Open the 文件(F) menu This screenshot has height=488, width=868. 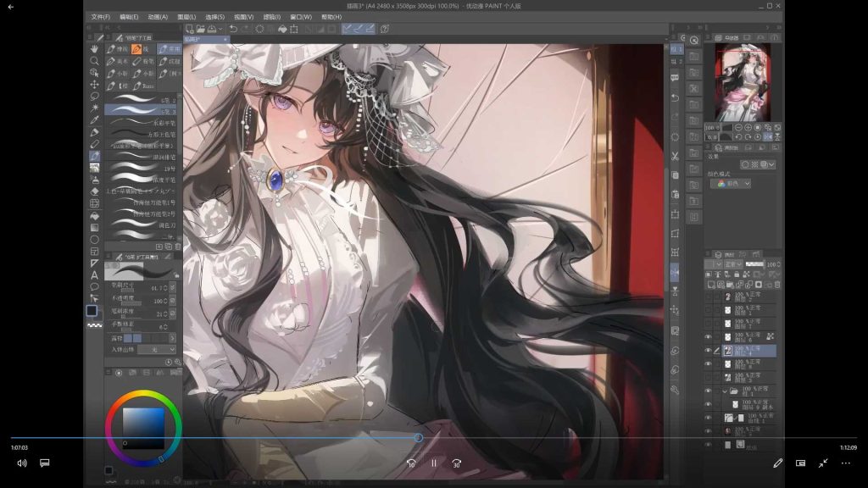[100, 17]
